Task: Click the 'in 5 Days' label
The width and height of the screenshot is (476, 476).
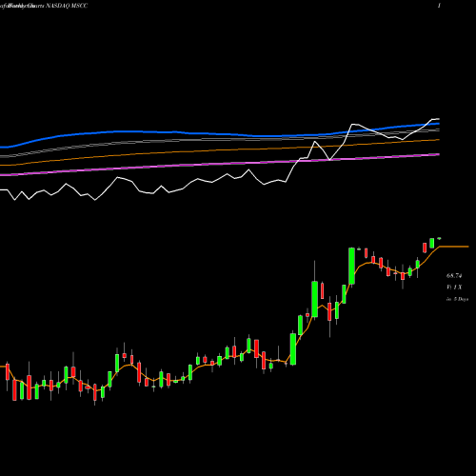Action: coord(457,299)
